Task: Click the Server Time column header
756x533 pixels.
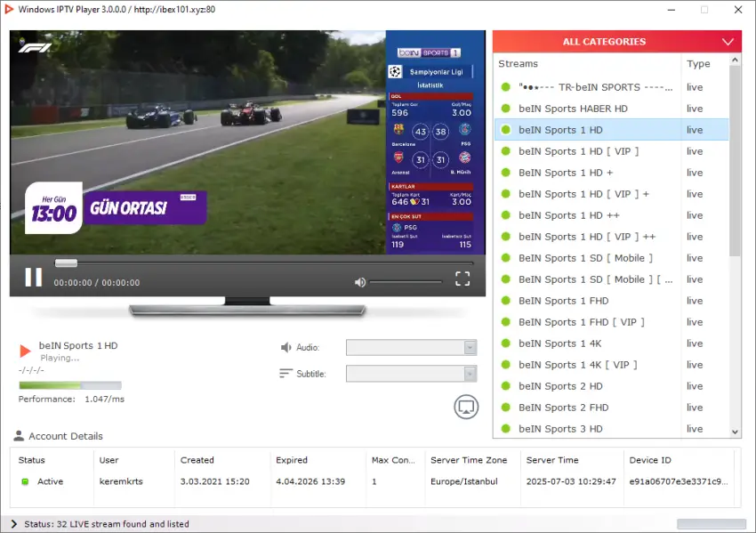Action: pyautogui.click(x=552, y=460)
